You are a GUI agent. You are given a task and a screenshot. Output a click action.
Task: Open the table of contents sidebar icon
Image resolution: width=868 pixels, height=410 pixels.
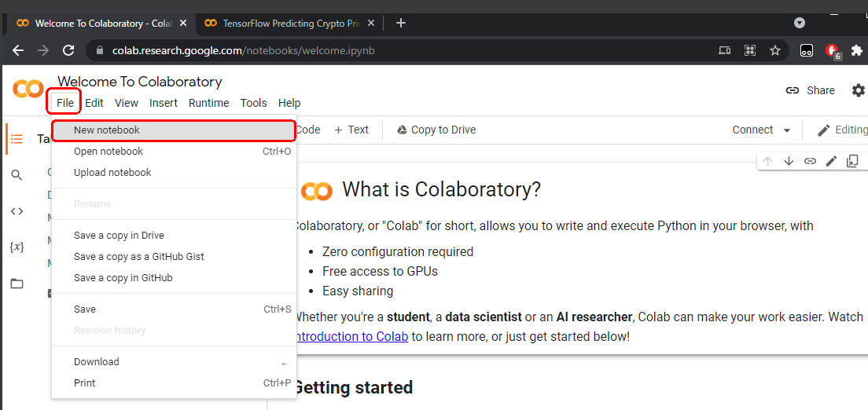(17, 138)
